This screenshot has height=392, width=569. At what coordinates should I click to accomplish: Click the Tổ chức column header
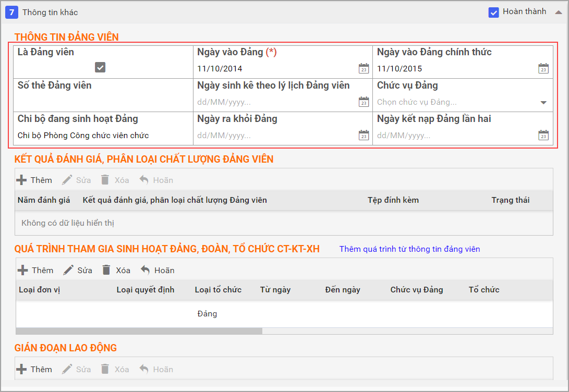click(x=484, y=290)
